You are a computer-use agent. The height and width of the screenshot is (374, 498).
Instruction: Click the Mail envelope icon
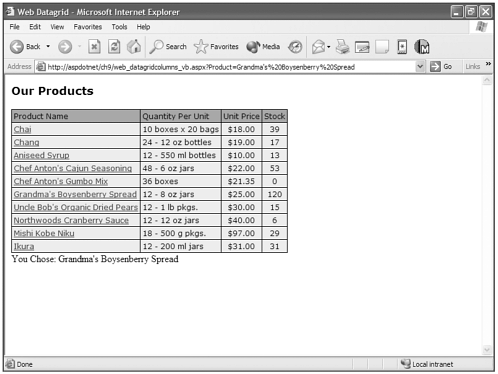pyautogui.click(x=318, y=47)
